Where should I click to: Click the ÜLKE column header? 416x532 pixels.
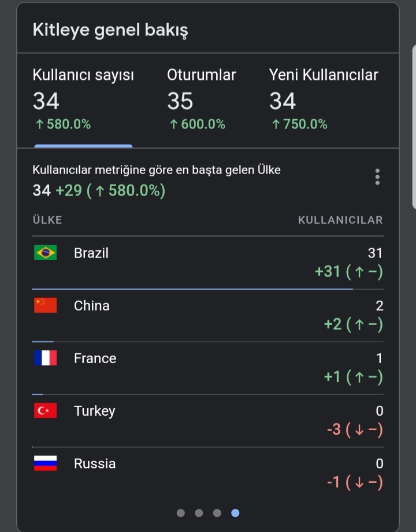pos(47,220)
